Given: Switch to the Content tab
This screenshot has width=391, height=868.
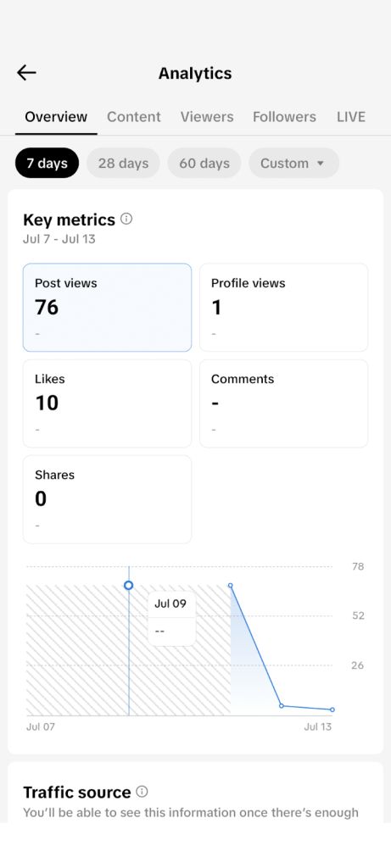Looking at the screenshot, I should [134, 117].
